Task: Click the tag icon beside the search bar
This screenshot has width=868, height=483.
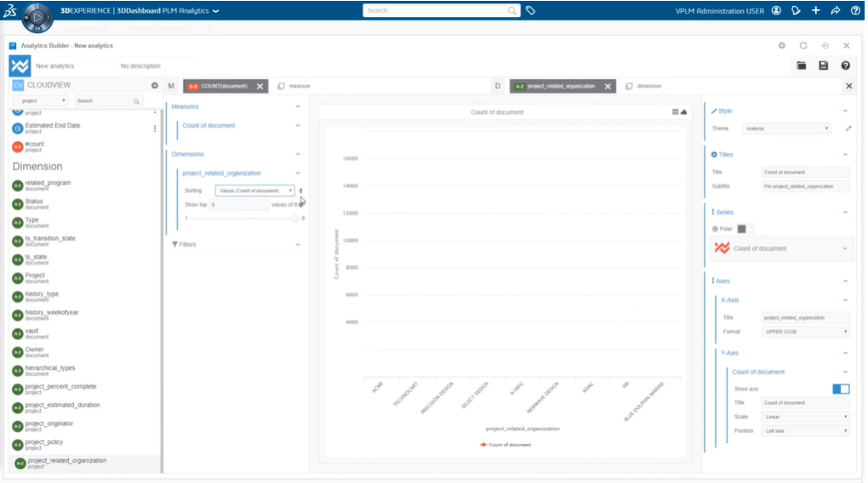Action: point(531,11)
